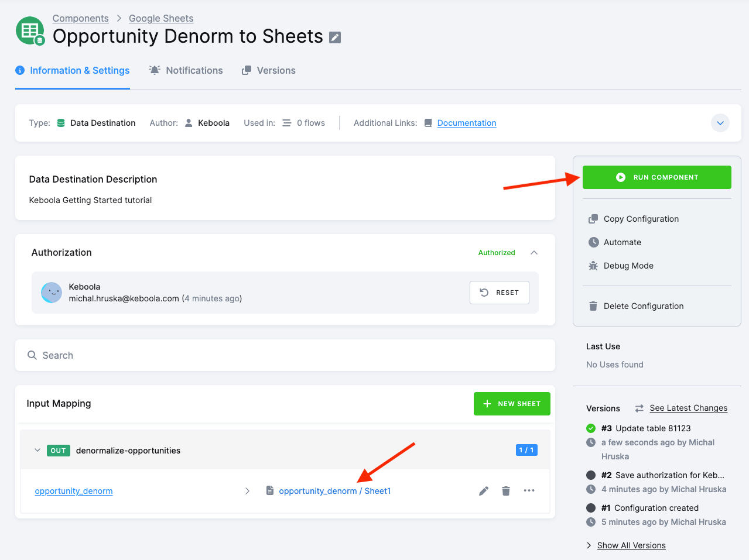Open the Google Sheets breadcrumb link
The height and width of the screenshot is (560, 749).
pyautogui.click(x=161, y=19)
